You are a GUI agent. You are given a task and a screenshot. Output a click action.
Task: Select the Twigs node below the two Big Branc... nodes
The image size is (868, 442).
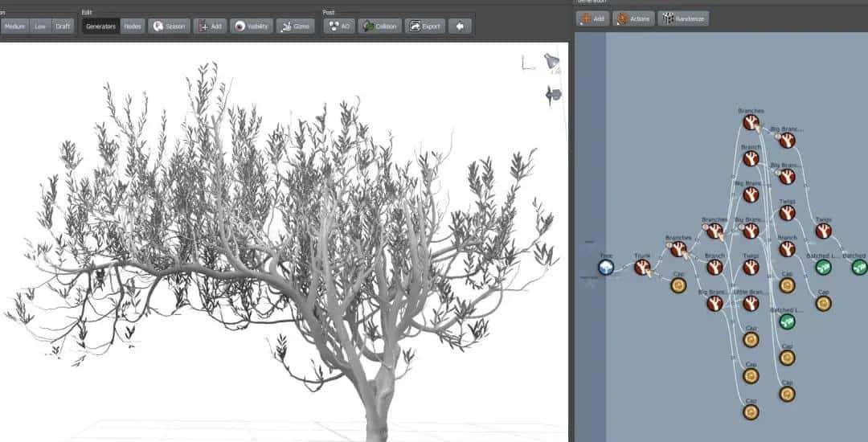tap(787, 212)
